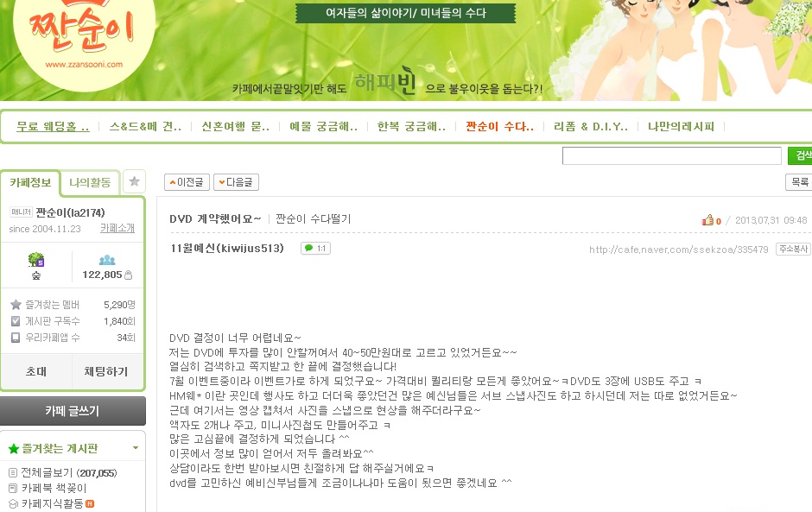Click the thumbs-up like icon on post
This screenshot has width=812, height=512.
tap(707, 220)
